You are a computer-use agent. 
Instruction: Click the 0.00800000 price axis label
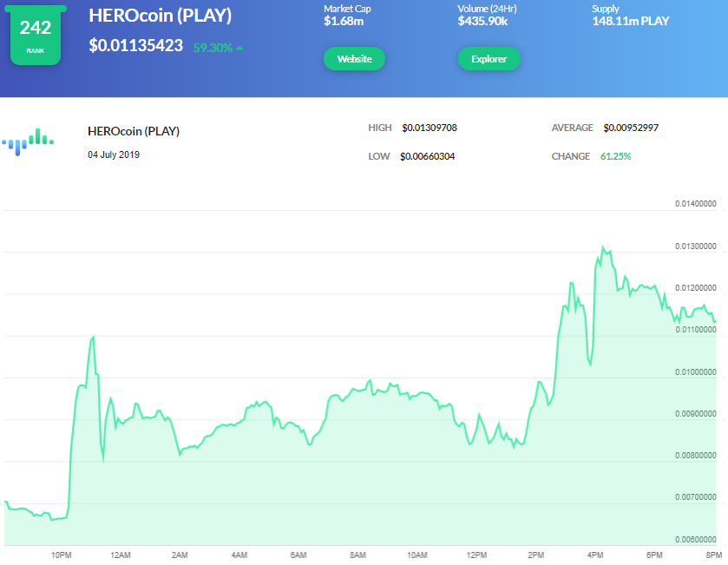[x=696, y=456]
